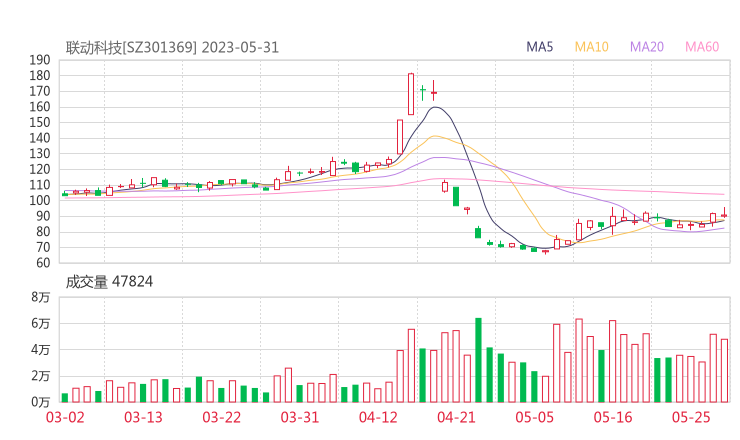Click the 05-05 date axis label
The width and height of the screenshot is (740, 440).
click(534, 417)
